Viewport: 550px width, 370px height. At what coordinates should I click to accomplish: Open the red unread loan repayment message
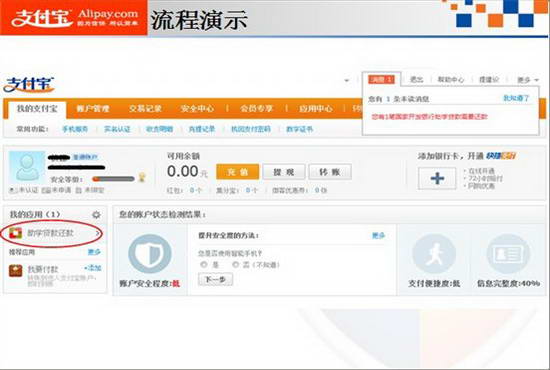(x=429, y=116)
